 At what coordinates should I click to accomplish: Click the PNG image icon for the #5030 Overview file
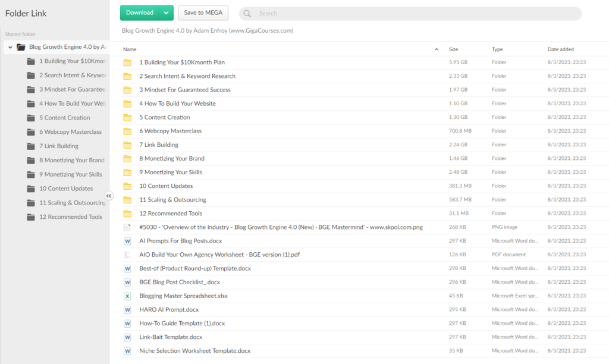[x=127, y=227]
